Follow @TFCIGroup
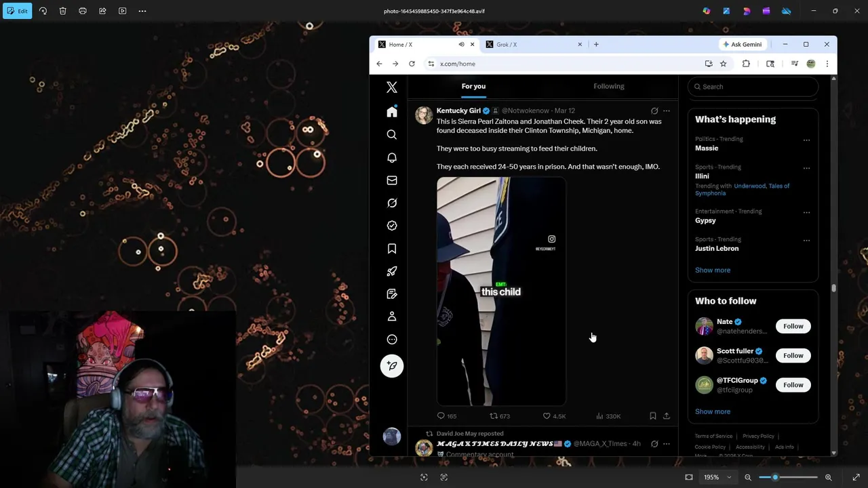The height and width of the screenshot is (488, 868). [x=793, y=385]
